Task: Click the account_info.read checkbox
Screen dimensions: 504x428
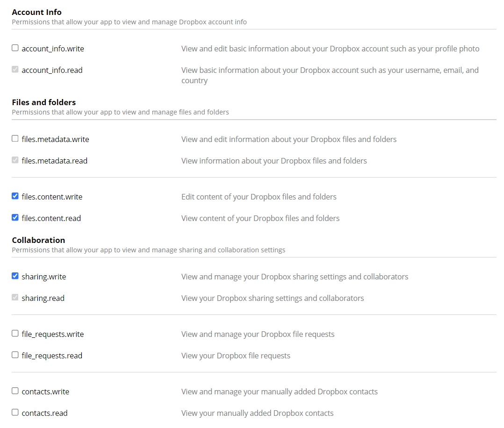Action: click(x=15, y=70)
